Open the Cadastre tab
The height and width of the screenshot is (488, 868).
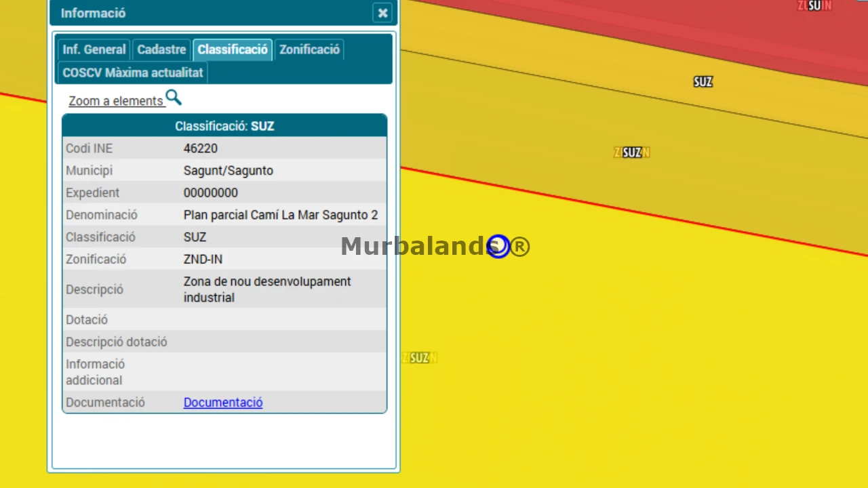161,49
